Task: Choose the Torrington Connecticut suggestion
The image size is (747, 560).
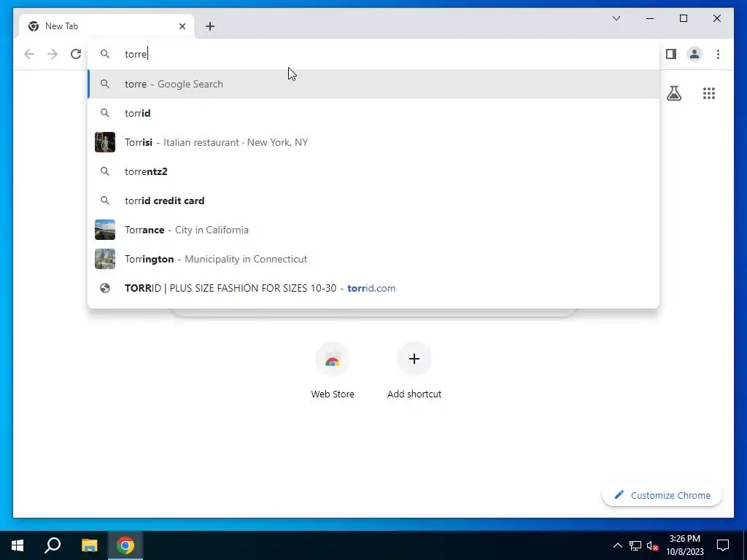Action: (x=373, y=259)
